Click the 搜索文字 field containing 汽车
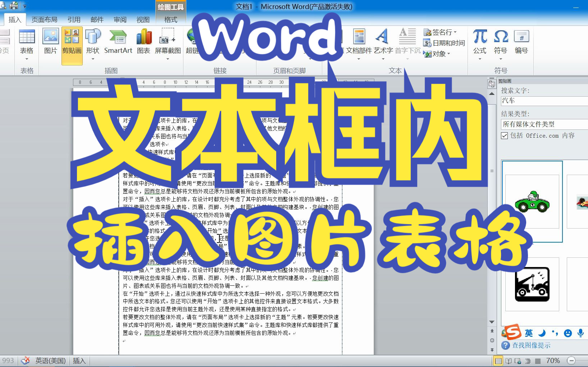Image resolution: width=588 pixels, height=367 pixels. point(544,101)
